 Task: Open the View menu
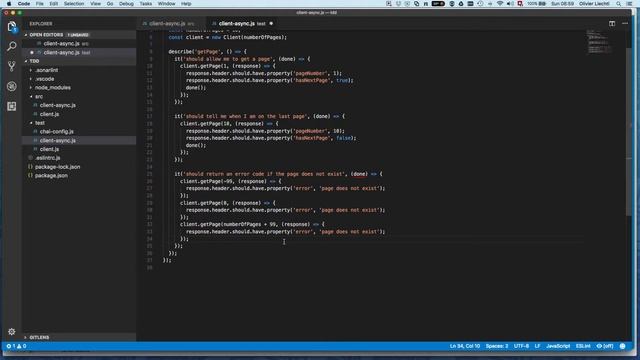96,4
